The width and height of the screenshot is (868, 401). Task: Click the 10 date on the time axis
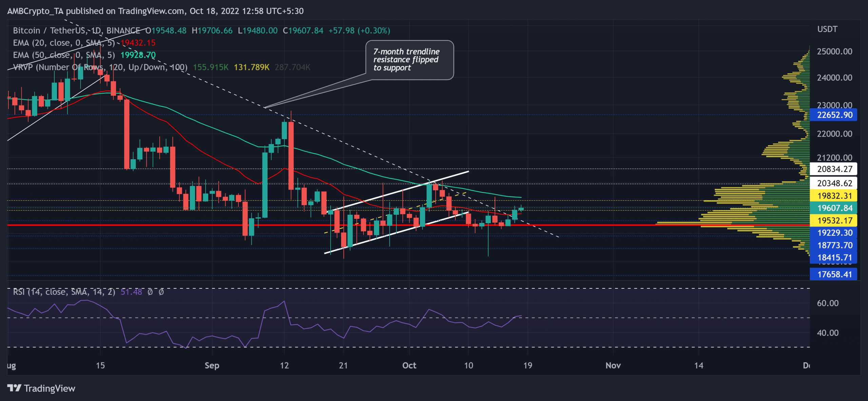(468, 365)
